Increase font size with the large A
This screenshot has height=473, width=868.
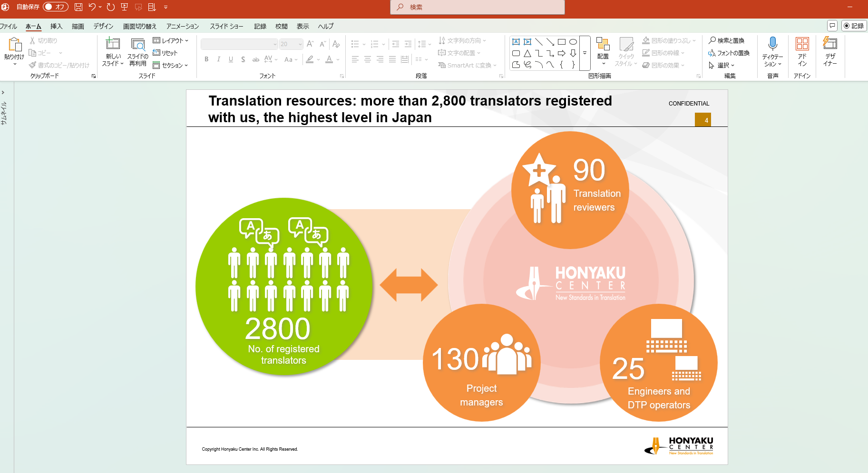coord(310,44)
